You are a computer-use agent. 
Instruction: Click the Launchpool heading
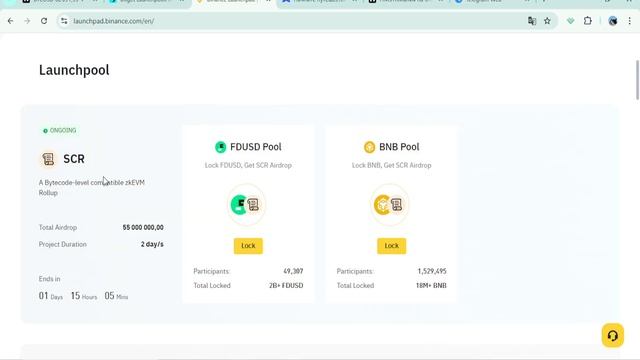74,70
